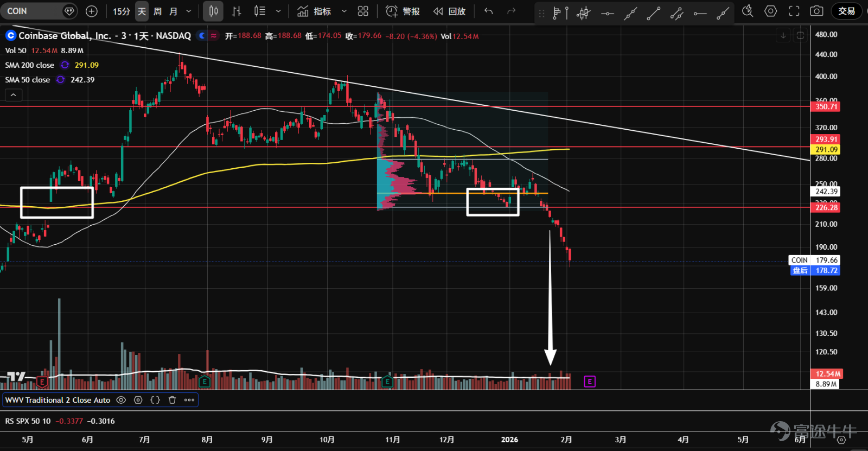Open the quick search lightning icon
This screenshot has height=451, width=868.
coord(748,11)
